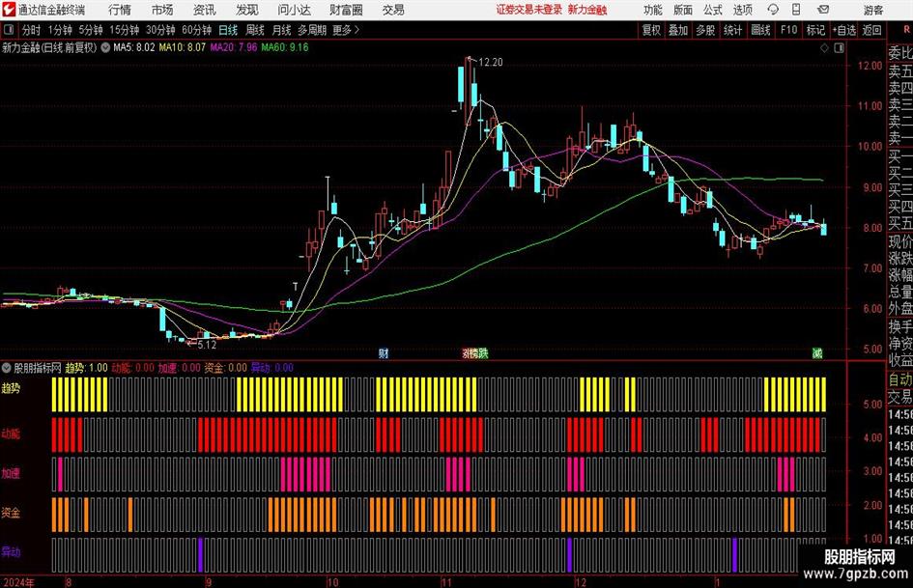Click the 股朋指标网 indicator name
Image resolution: width=913 pixels, height=588 pixels.
(x=38, y=368)
